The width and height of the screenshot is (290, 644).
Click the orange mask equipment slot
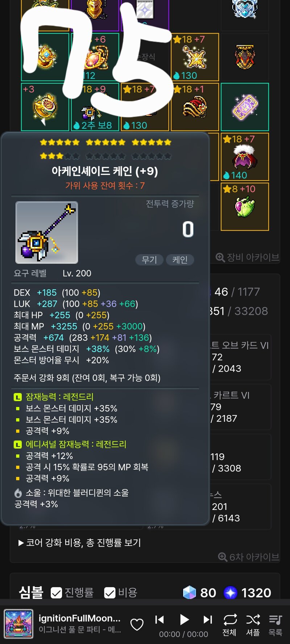coord(245,57)
